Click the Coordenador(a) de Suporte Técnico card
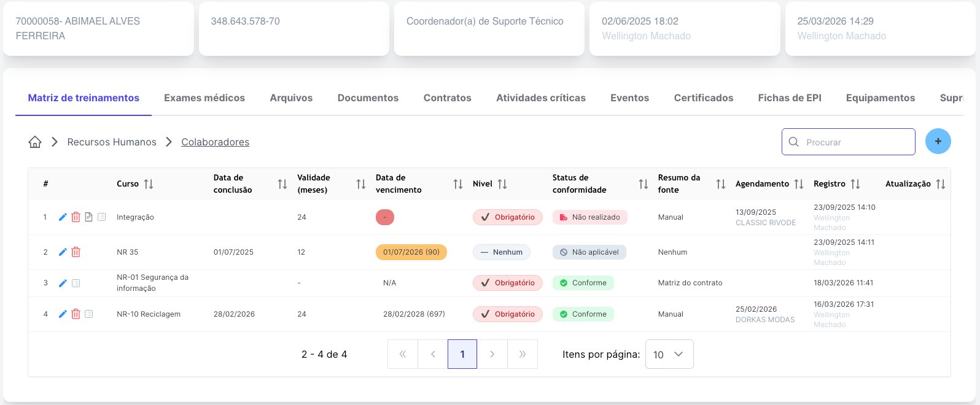980x405 pixels. tap(489, 29)
